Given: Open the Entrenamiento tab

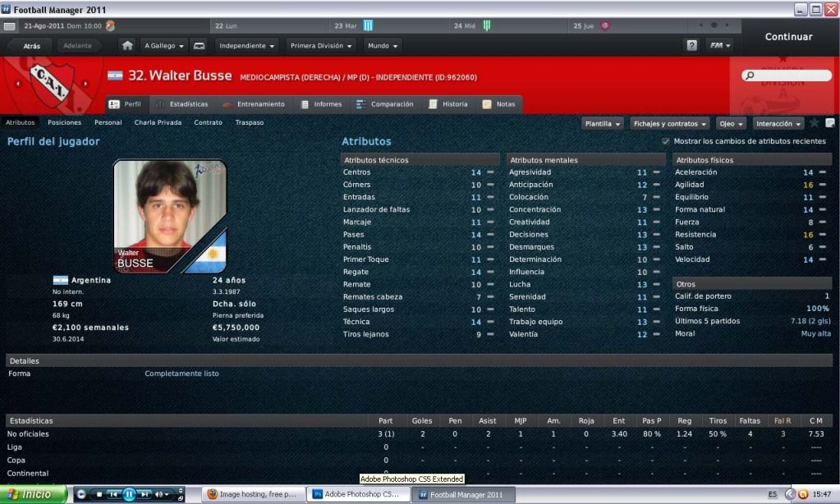Looking at the screenshot, I should (254, 104).
